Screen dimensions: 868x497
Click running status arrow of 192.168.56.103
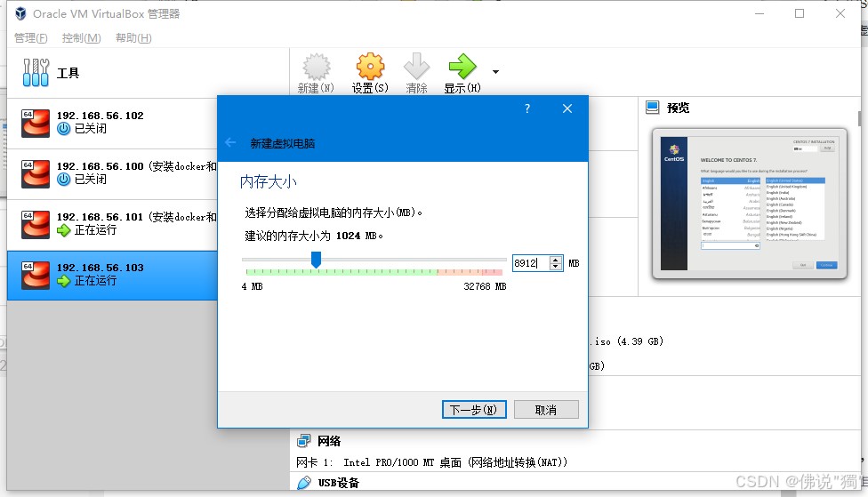tap(64, 281)
